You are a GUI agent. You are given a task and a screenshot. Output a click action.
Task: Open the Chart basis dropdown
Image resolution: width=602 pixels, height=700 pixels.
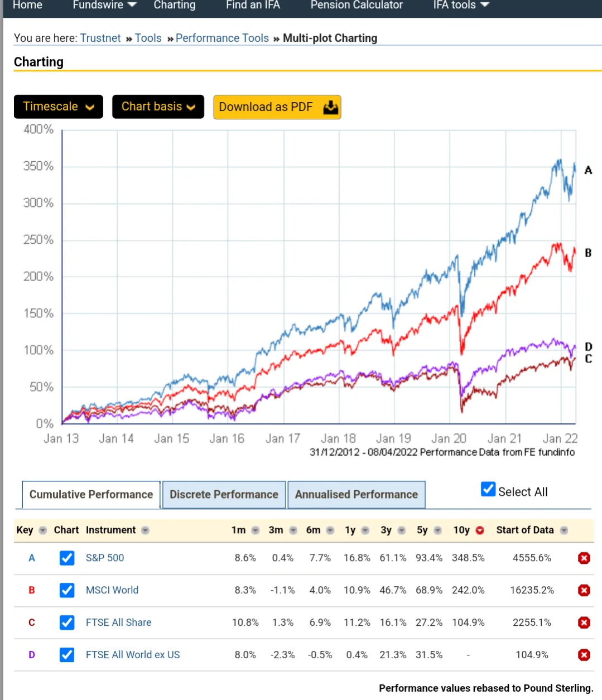(158, 107)
